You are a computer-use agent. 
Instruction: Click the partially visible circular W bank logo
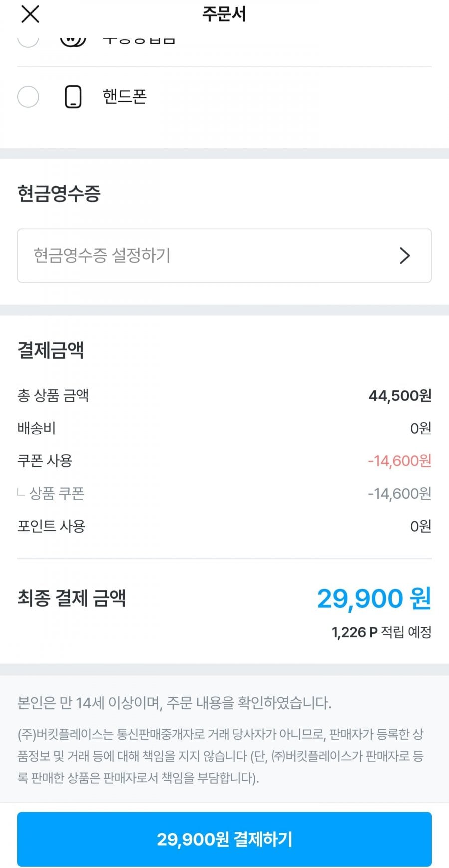(x=73, y=41)
